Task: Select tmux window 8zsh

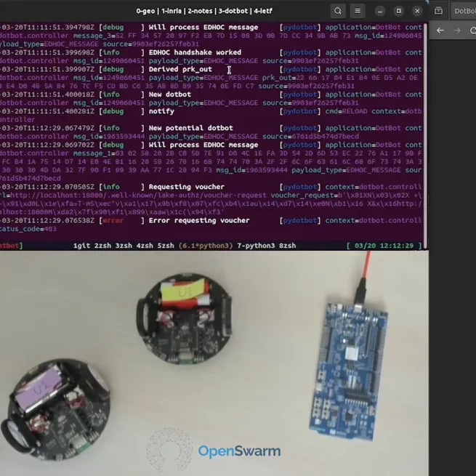Action: (x=287, y=246)
